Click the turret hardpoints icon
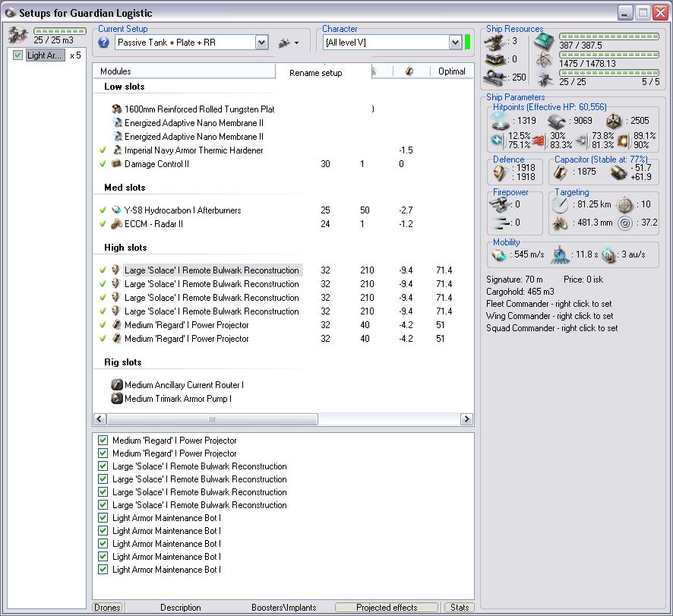The width and height of the screenshot is (673, 616). [495, 41]
